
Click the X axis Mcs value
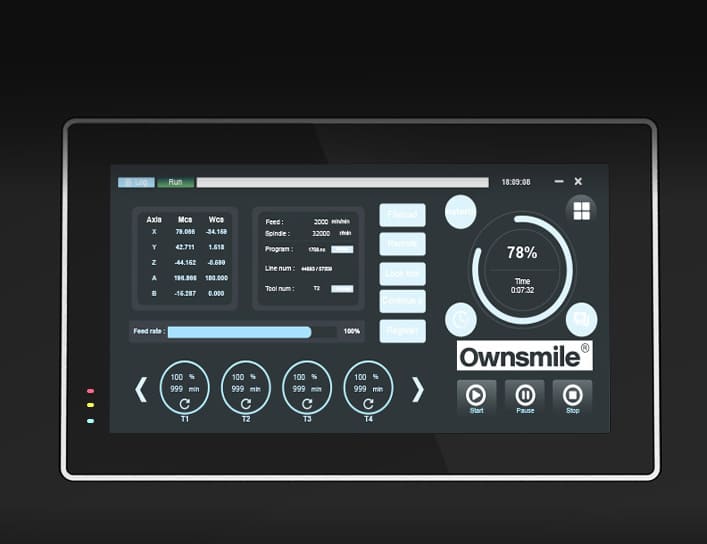(x=185, y=232)
